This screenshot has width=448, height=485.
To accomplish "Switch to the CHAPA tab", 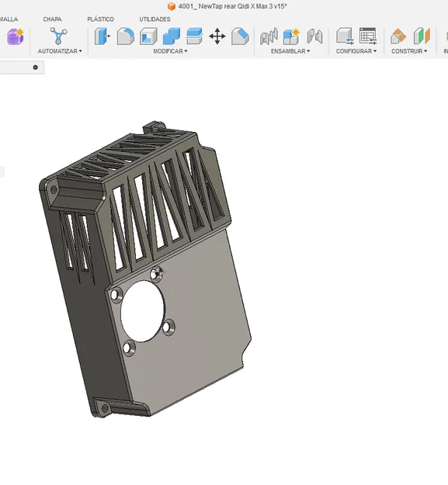I will 52,19.
